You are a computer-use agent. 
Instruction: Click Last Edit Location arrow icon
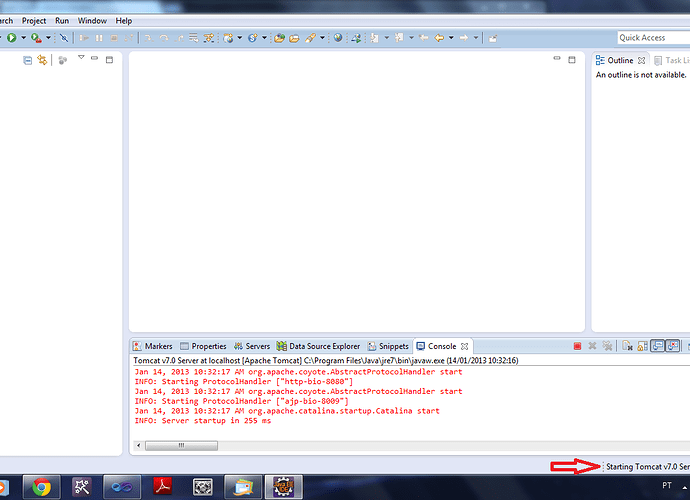point(424,38)
